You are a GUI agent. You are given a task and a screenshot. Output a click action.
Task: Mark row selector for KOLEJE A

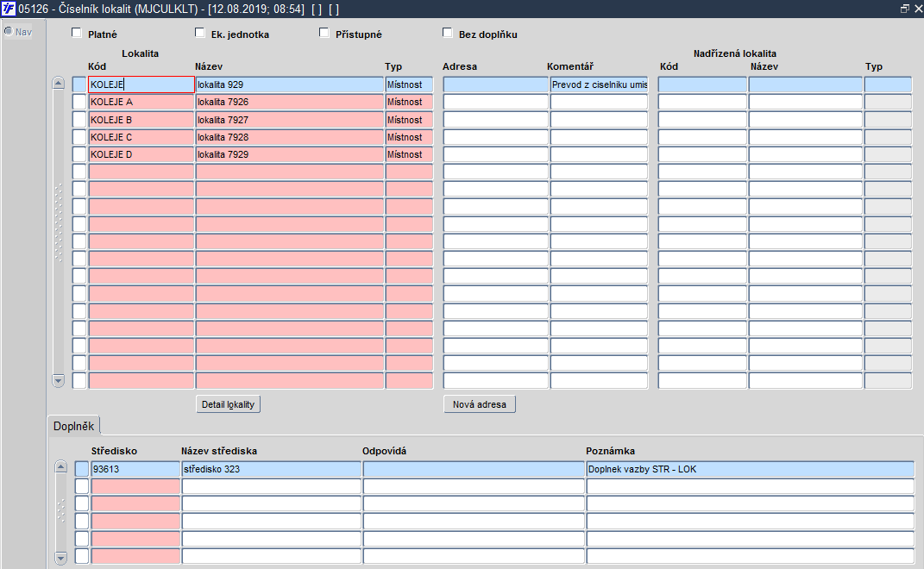[79, 102]
